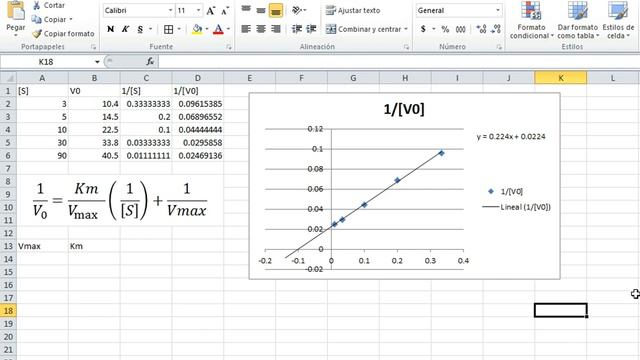Open the Número dialog launcher
The width and height of the screenshot is (640, 360).
[x=499, y=47]
